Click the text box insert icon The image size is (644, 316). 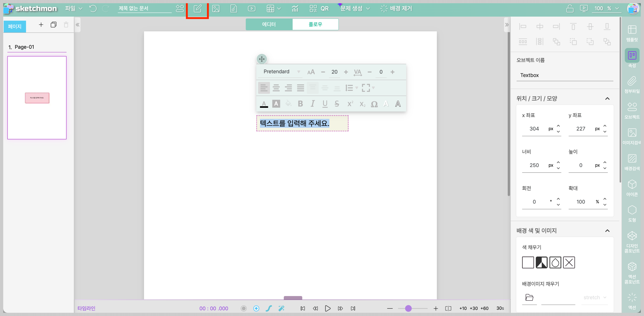[197, 9]
